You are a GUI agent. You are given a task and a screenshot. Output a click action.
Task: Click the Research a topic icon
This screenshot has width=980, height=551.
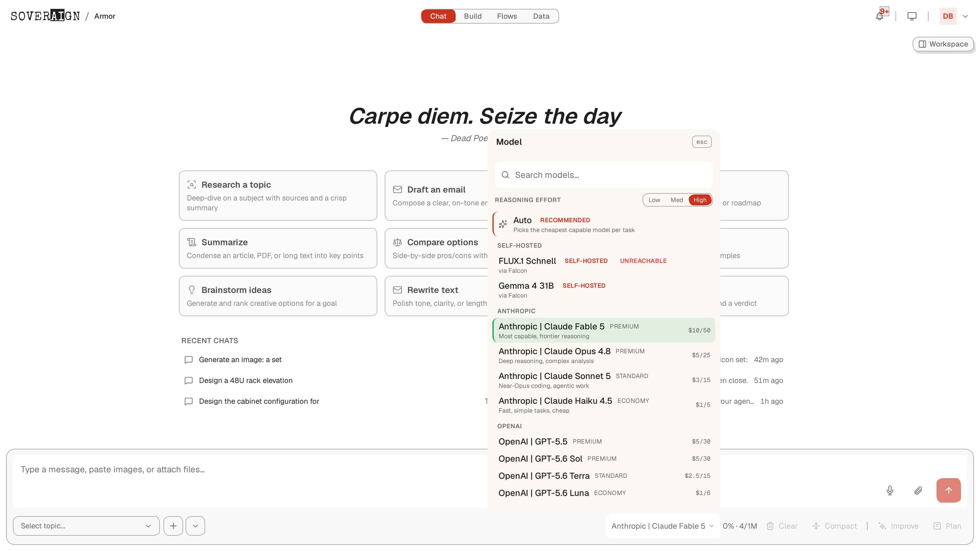point(192,185)
